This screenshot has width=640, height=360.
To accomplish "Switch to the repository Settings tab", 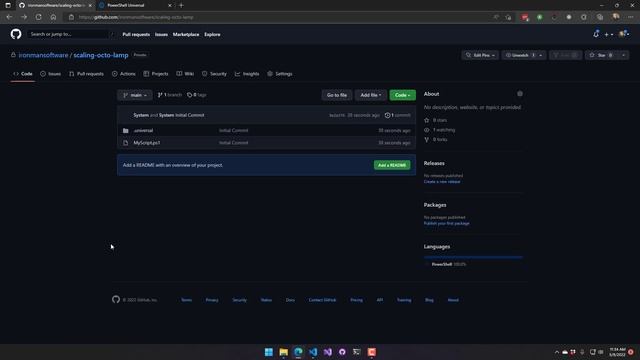I will [280, 74].
